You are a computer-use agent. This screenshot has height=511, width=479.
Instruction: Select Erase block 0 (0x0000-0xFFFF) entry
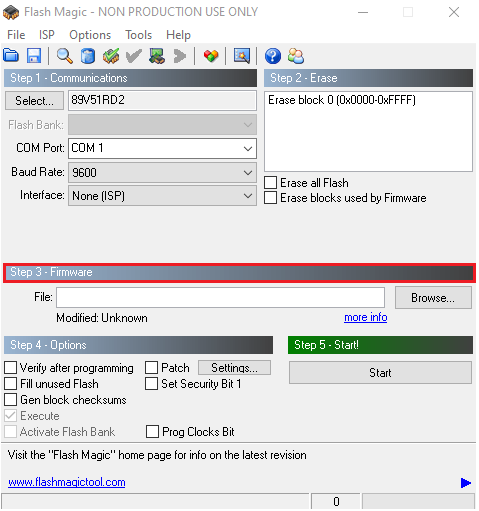[342, 100]
